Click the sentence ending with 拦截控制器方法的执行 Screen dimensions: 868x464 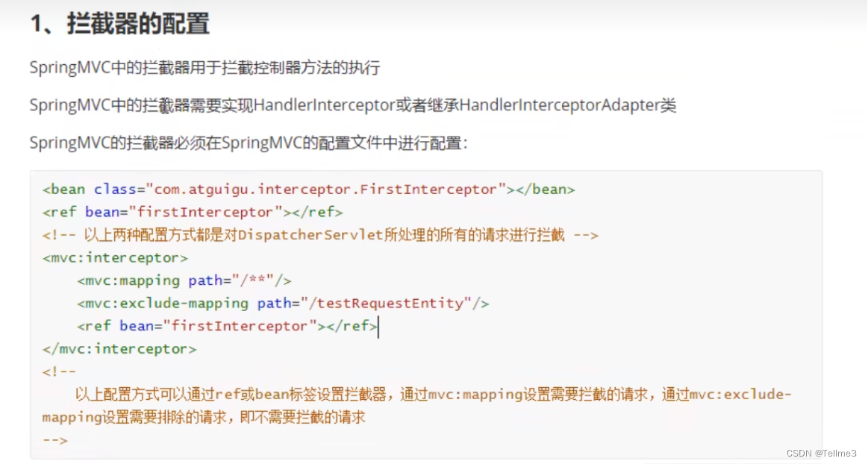(204, 68)
